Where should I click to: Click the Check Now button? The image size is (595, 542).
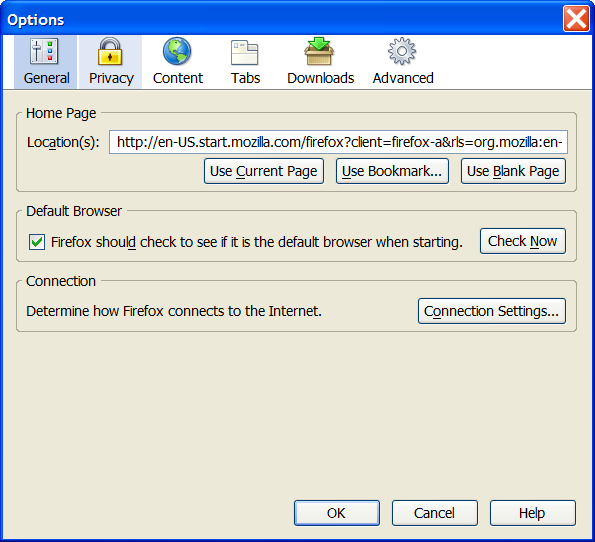(523, 241)
